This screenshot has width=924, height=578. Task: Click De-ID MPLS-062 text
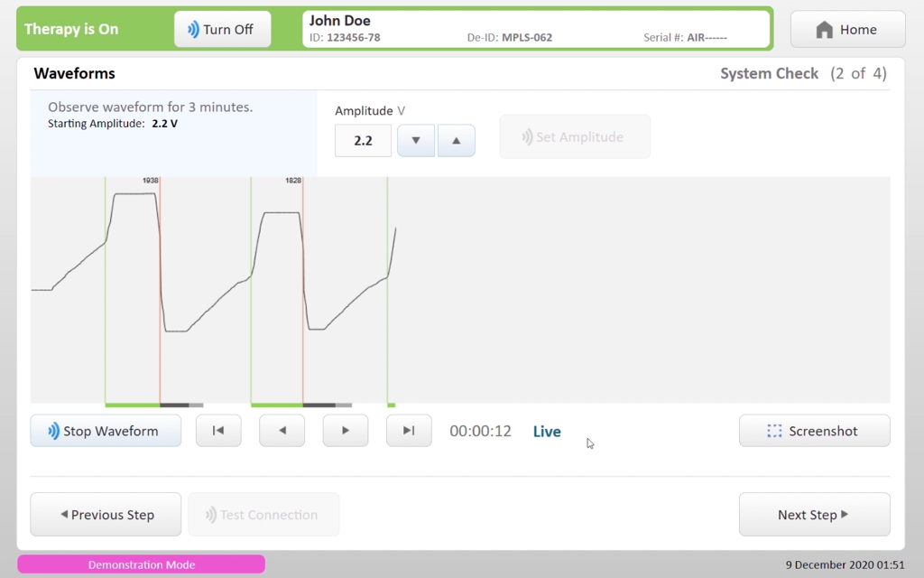click(x=510, y=38)
